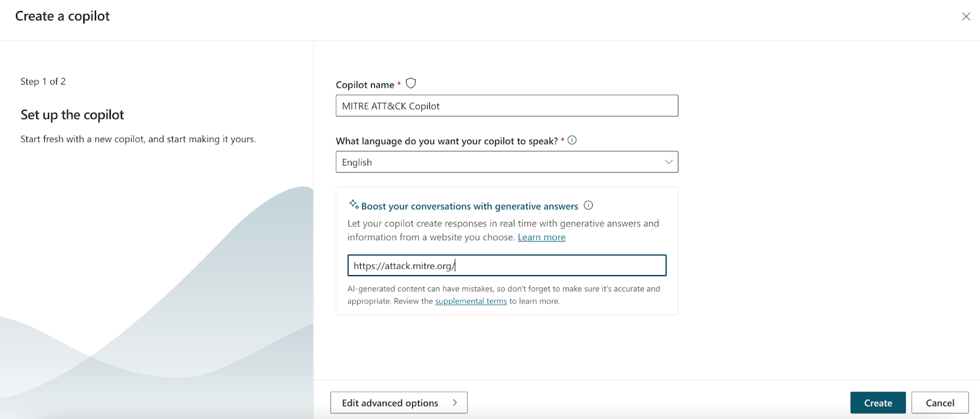The image size is (980, 419).
Task: Click 'Boost your conversations with generative answers' heading
Action: [470, 206]
